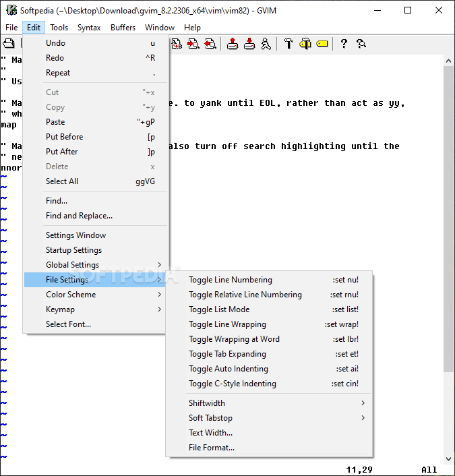Screen dimensions: 455x476
Task: Open the File Format... entry
Action: (269, 448)
